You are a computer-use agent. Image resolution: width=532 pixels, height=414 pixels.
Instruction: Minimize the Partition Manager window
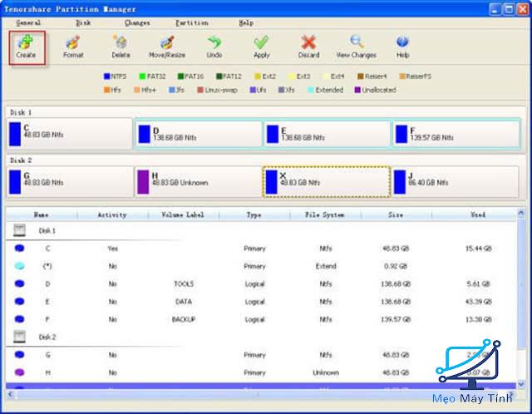(495, 9)
